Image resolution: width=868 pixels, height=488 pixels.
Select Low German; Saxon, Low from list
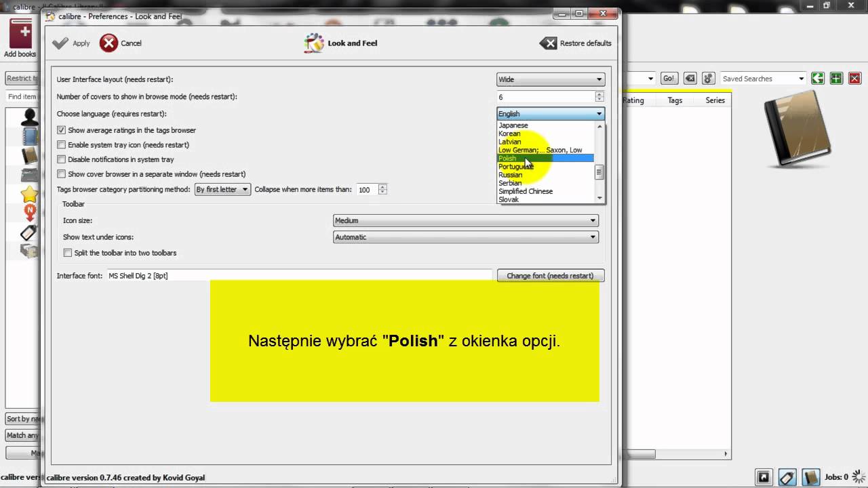coord(540,150)
